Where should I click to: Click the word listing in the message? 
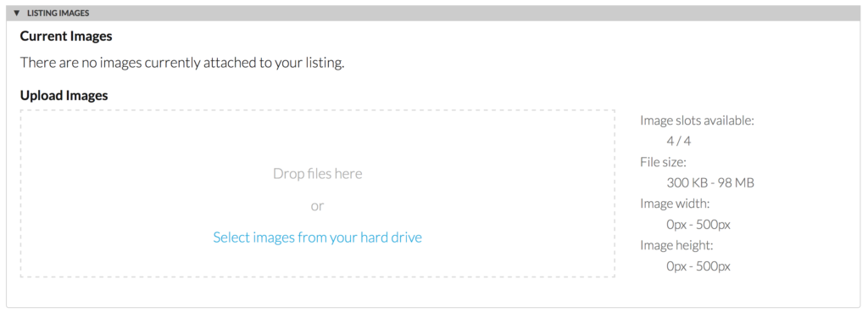tap(323, 63)
